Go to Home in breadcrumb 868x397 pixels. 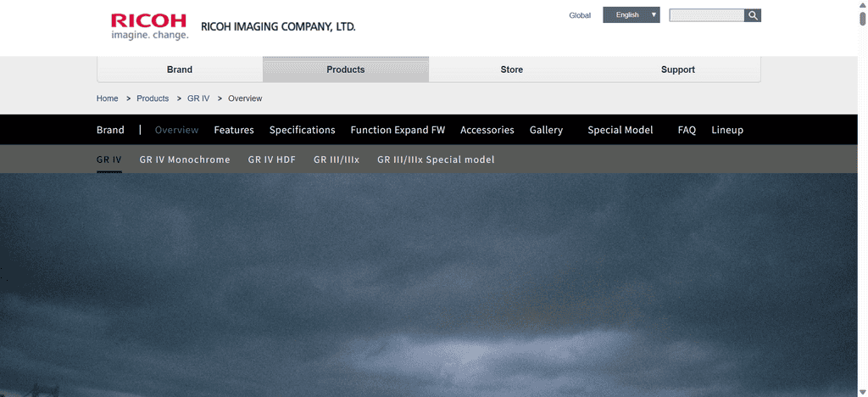coord(108,98)
